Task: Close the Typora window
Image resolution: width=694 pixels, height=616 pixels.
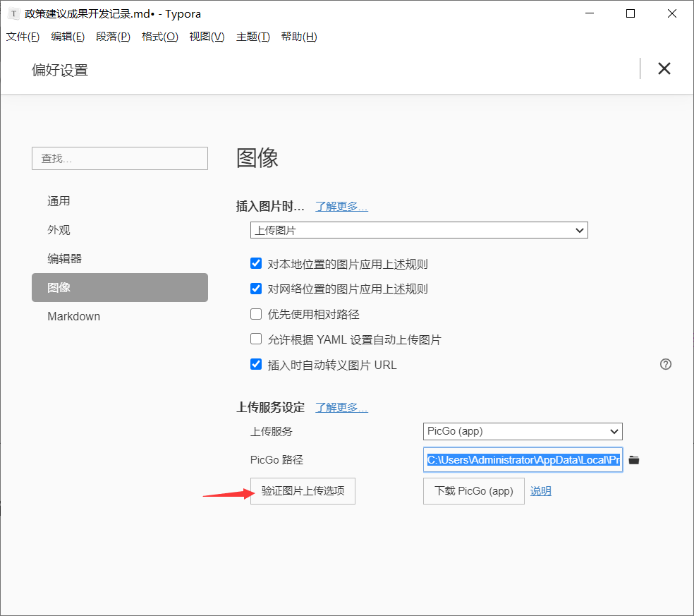Action: [x=672, y=13]
